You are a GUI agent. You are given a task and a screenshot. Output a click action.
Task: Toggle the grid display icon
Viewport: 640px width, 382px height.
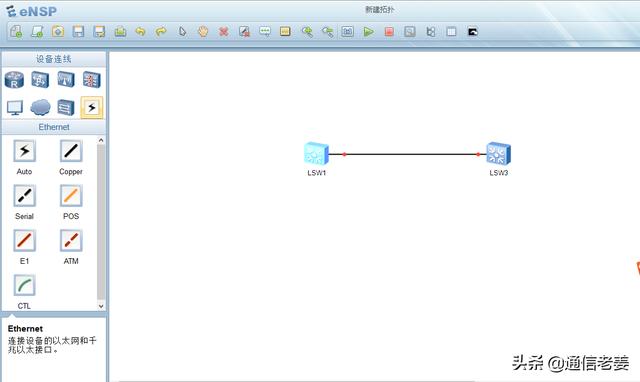point(451,31)
